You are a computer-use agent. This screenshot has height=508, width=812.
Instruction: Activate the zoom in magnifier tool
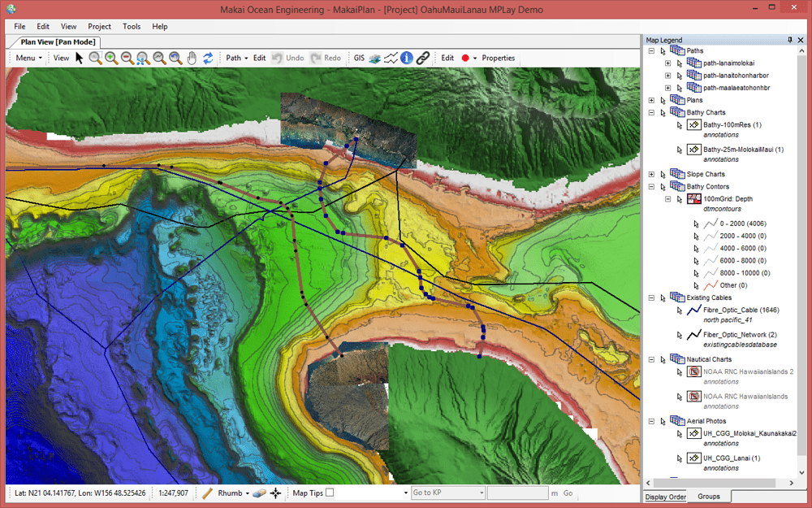111,58
